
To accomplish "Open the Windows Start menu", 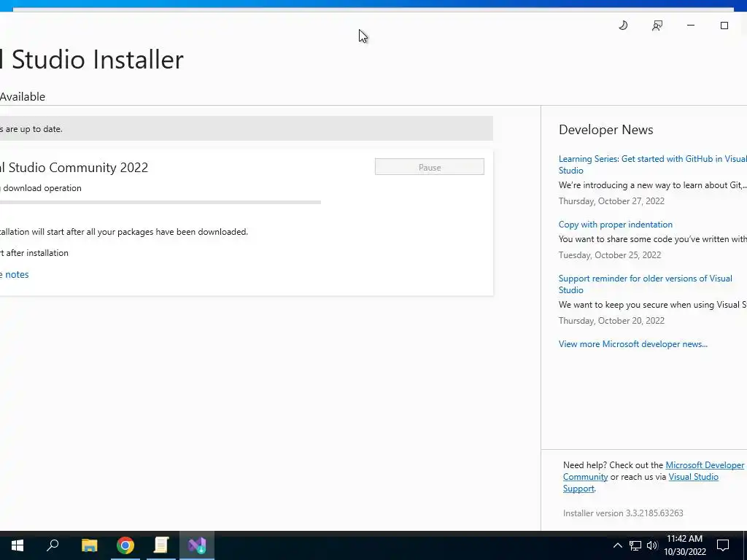I will tap(18, 545).
